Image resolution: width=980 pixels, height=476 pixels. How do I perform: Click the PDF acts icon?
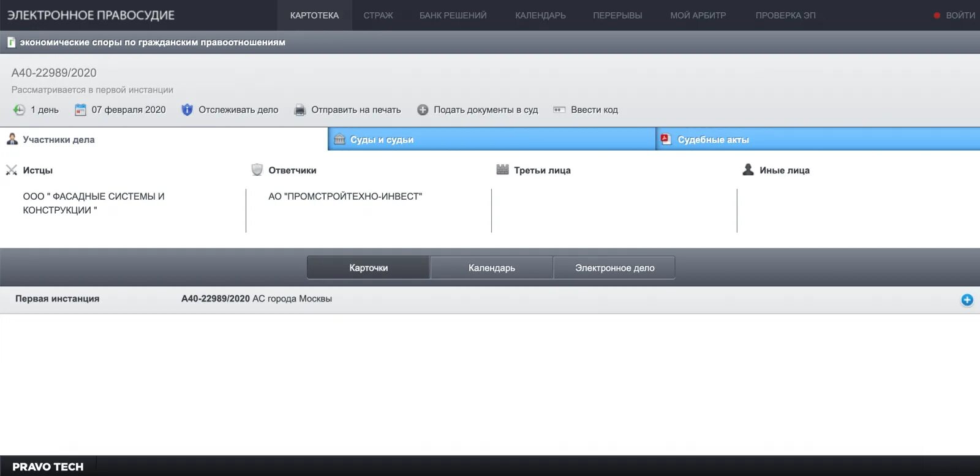(666, 139)
